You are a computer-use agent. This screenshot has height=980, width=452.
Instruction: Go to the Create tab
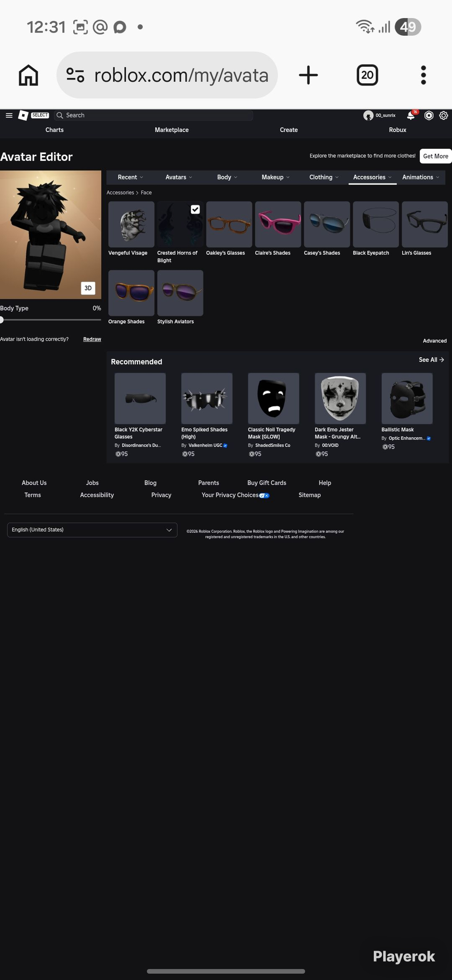(289, 130)
